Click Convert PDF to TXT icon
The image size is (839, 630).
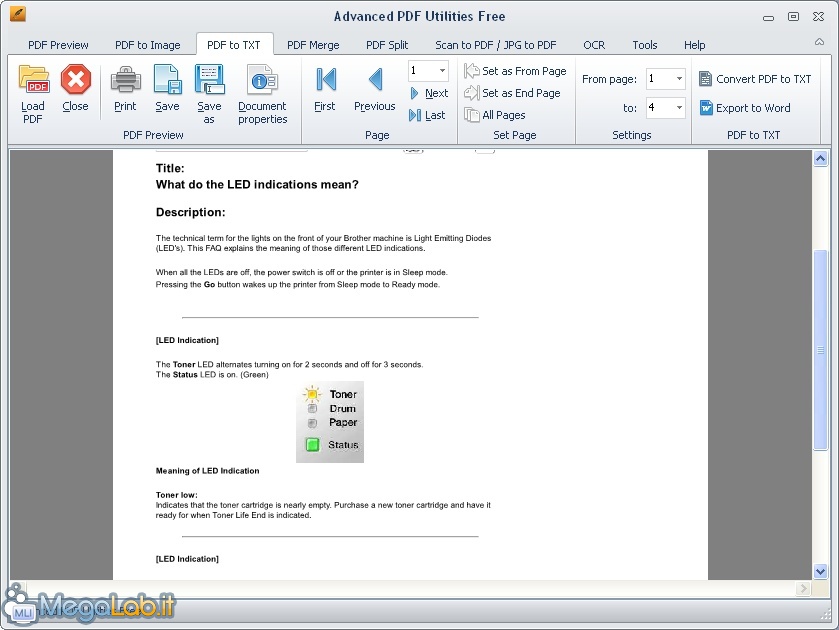tap(706, 79)
